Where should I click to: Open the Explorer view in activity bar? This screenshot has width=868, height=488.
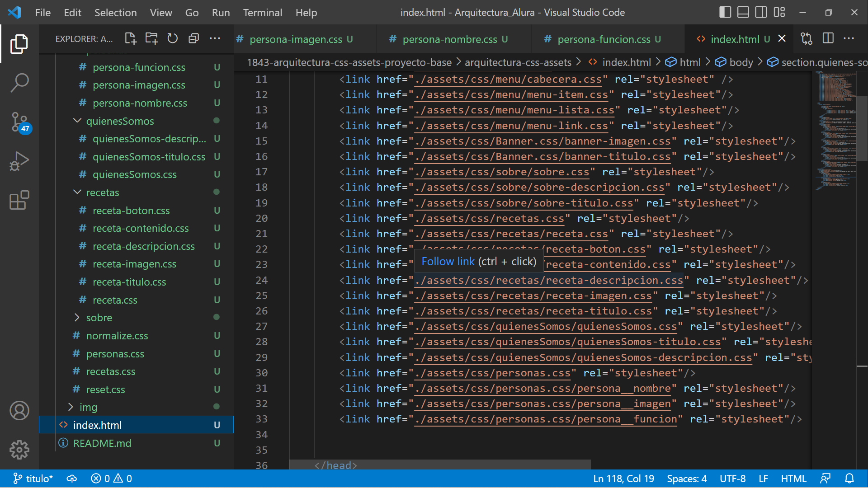tap(19, 44)
